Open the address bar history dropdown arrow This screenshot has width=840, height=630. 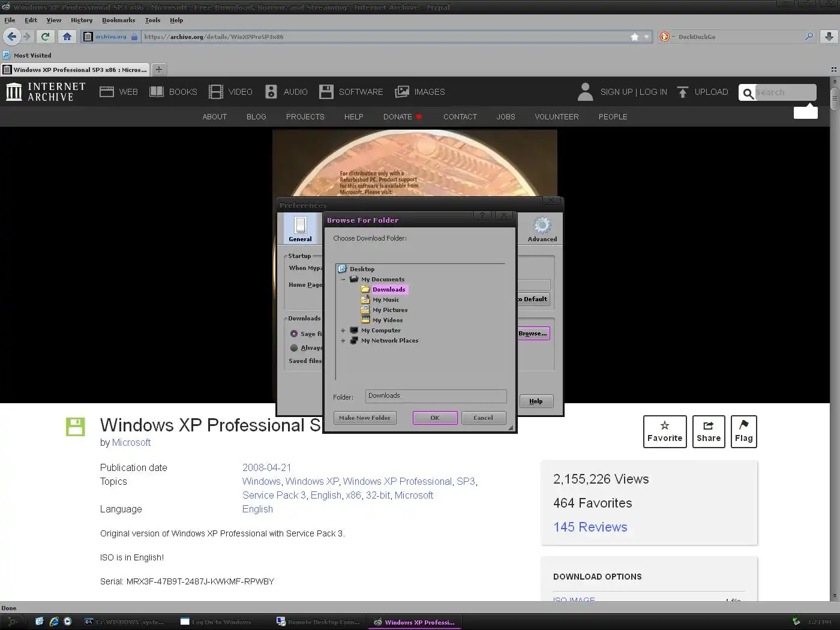[x=647, y=37]
